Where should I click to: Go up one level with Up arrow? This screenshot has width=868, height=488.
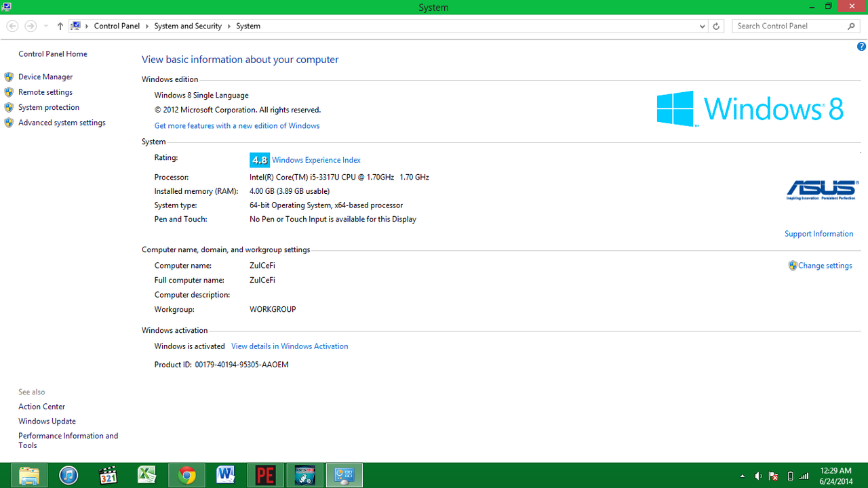pos(60,26)
